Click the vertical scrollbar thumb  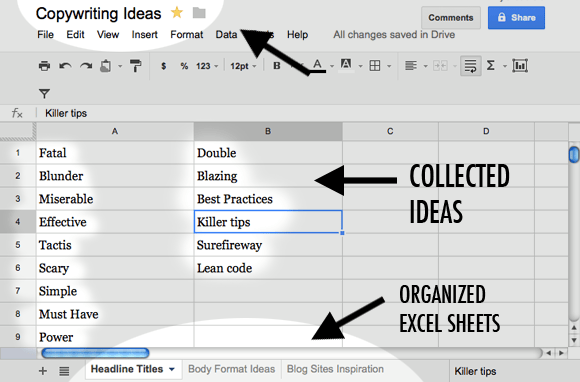coord(574,154)
